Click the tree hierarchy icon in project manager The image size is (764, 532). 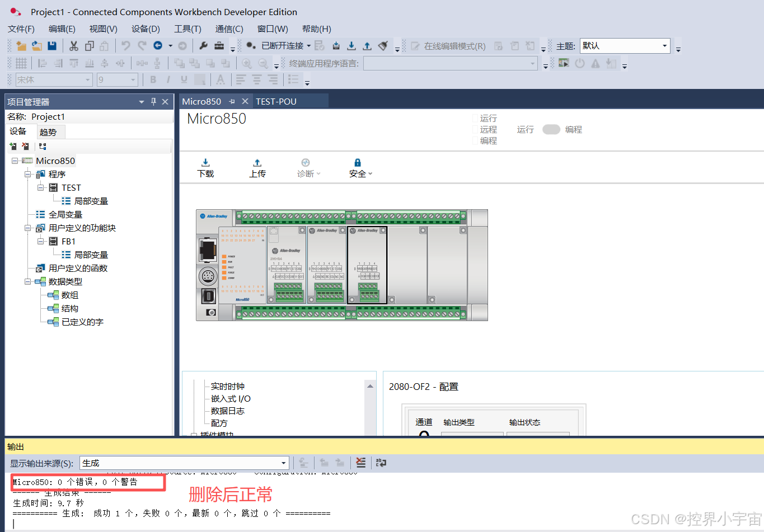tap(43, 146)
